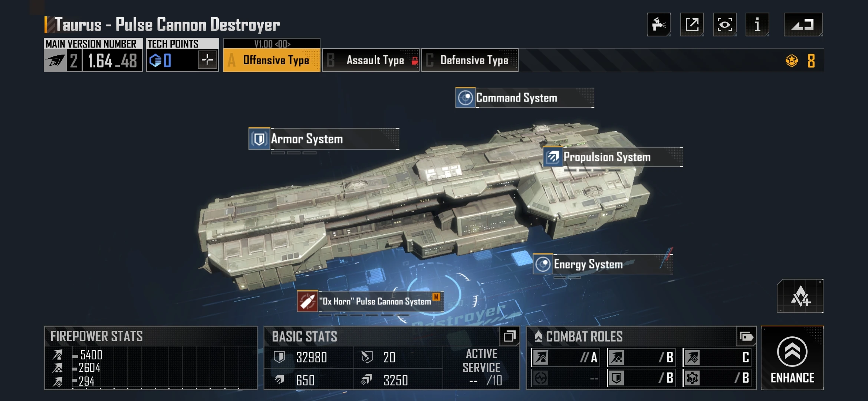Image resolution: width=868 pixels, height=401 pixels.
Task: Toggle the eye view mode icon
Action: (724, 25)
